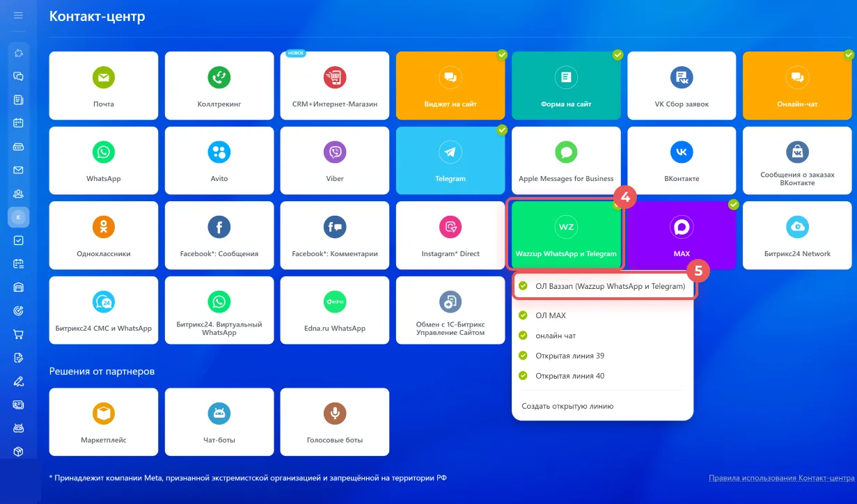This screenshot has width=857, height=504.
Task: Open box cube icon in sidebar
Action: tap(19, 451)
